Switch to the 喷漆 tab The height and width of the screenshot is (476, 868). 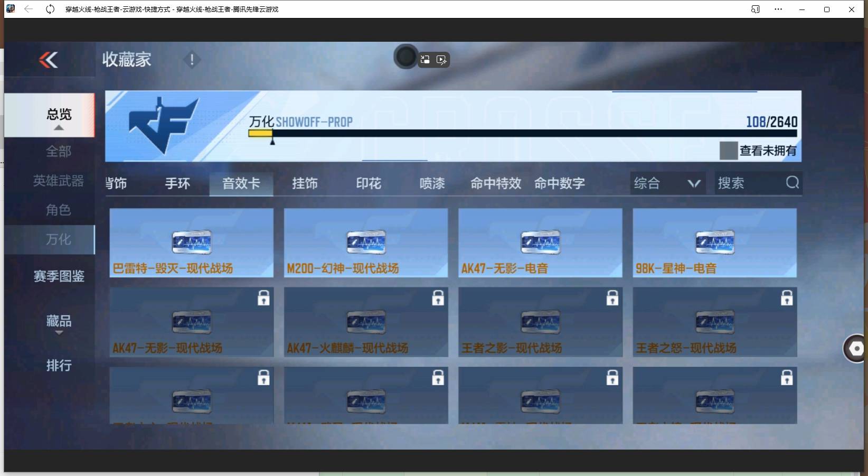[432, 183]
